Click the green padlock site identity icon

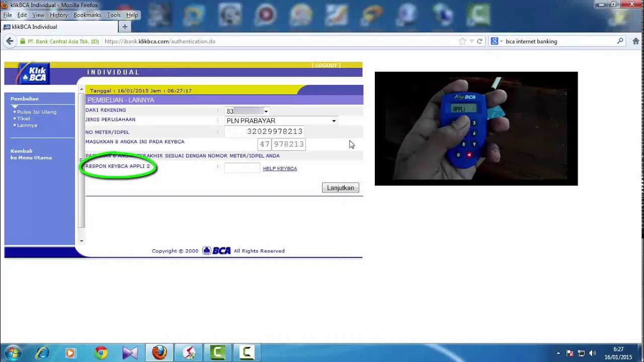pos(22,41)
